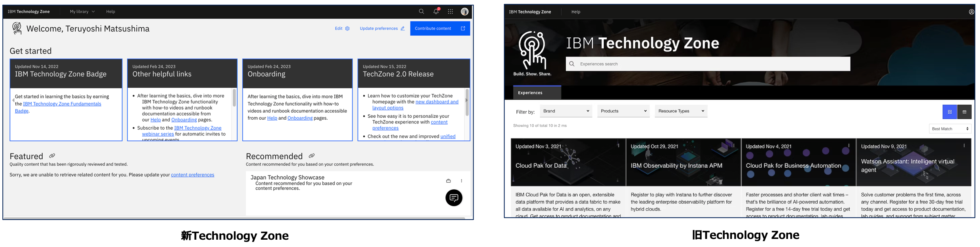This screenshot has height=247, width=980.
Task: Click Help in new Technology Zone header
Action: 111,12
